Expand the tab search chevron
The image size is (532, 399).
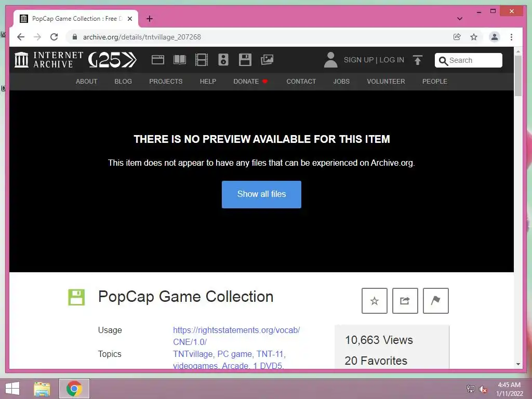(459, 19)
